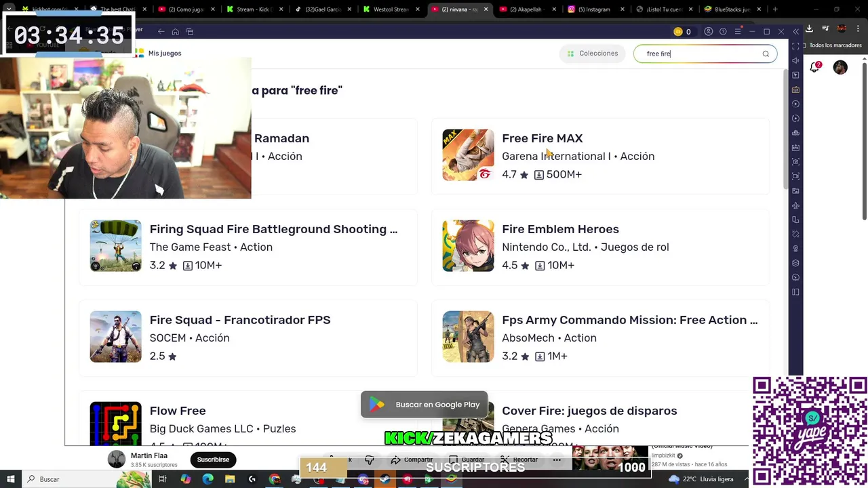
Task: Open Chrome downloads icon
Action: 810,28
